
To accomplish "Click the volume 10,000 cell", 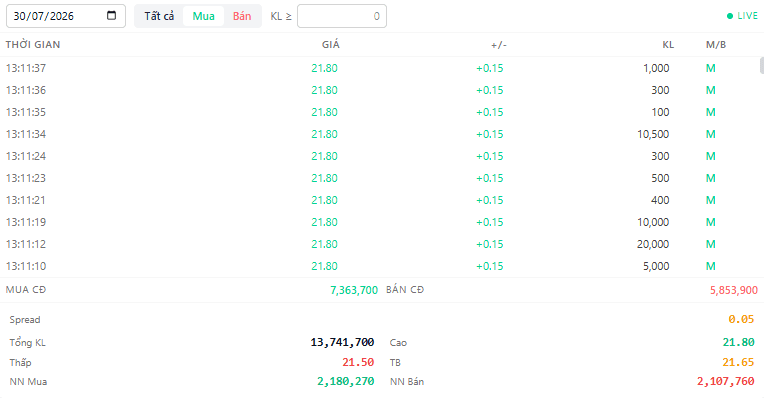I will (x=653, y=222).
